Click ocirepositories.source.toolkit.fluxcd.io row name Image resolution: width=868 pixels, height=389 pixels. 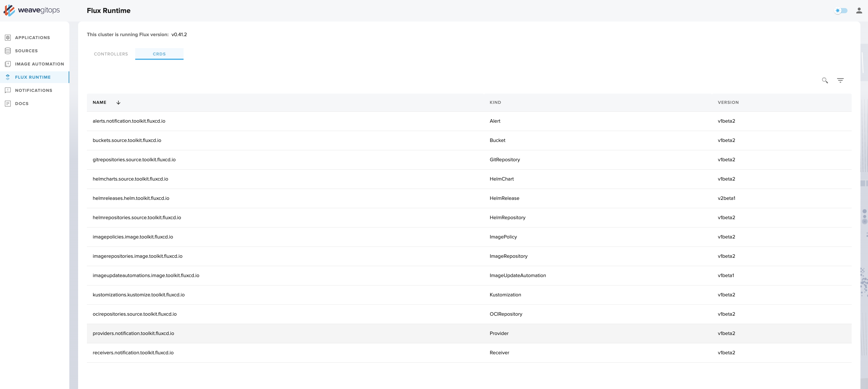point(134,314)
